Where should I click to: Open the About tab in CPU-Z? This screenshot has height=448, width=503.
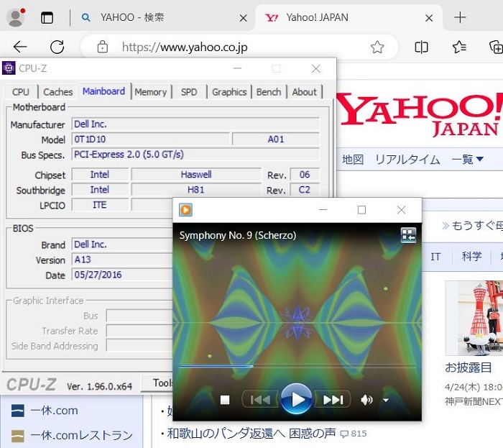(x=304, y=92)
